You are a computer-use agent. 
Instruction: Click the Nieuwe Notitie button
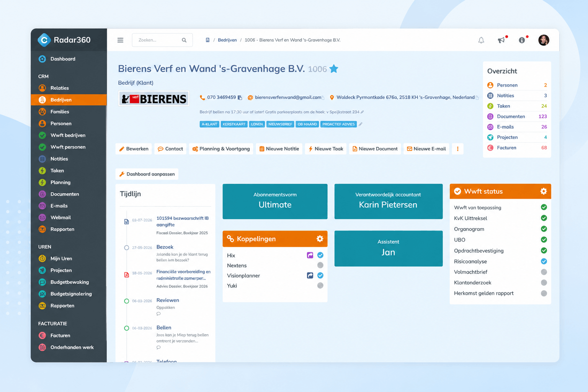tap(279, 149)
